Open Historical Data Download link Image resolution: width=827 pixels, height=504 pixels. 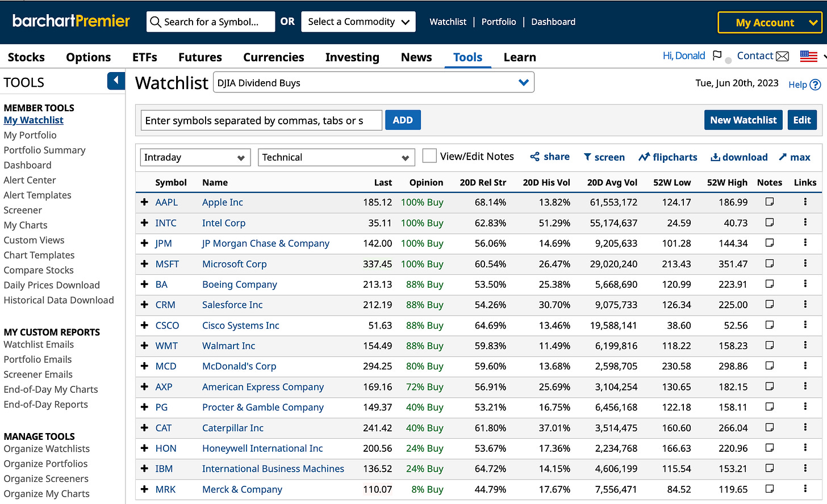[59, 300]
